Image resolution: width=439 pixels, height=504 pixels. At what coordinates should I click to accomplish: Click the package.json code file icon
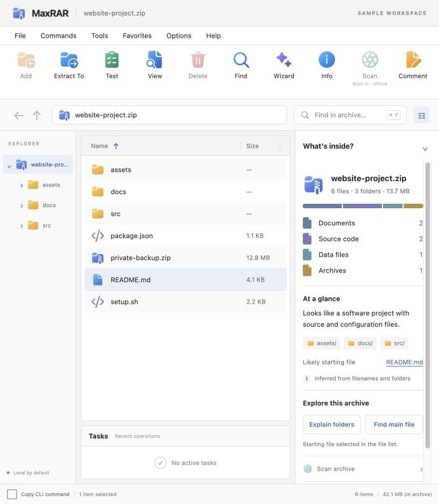98,235
